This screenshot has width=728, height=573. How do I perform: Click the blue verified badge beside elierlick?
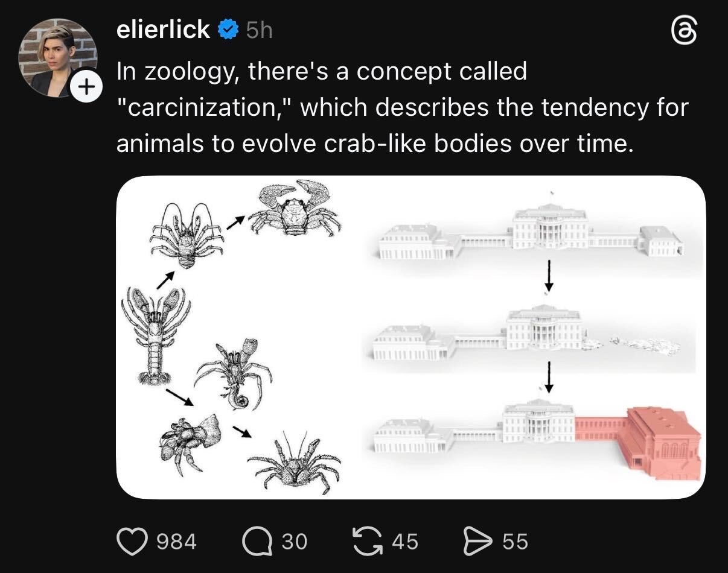[228, 30]
